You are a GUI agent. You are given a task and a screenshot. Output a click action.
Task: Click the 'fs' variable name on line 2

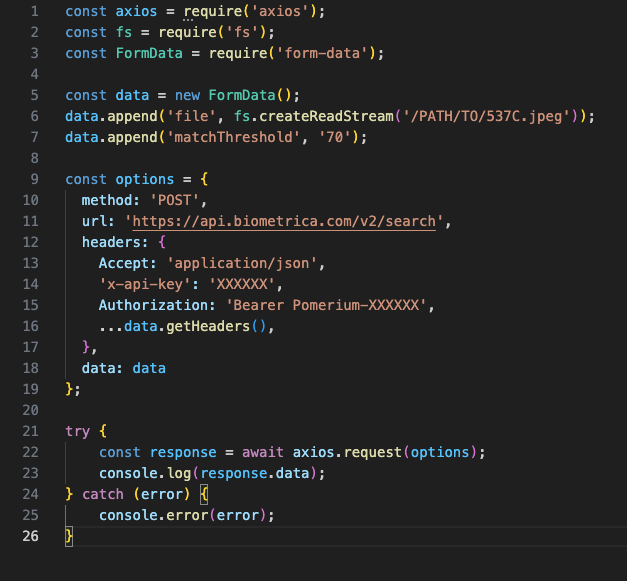pos(124,32)
